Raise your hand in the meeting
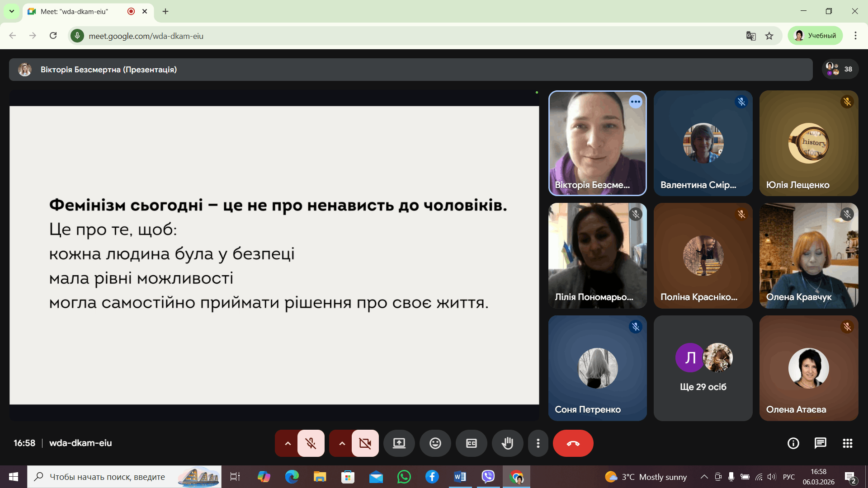 [507, 443]
